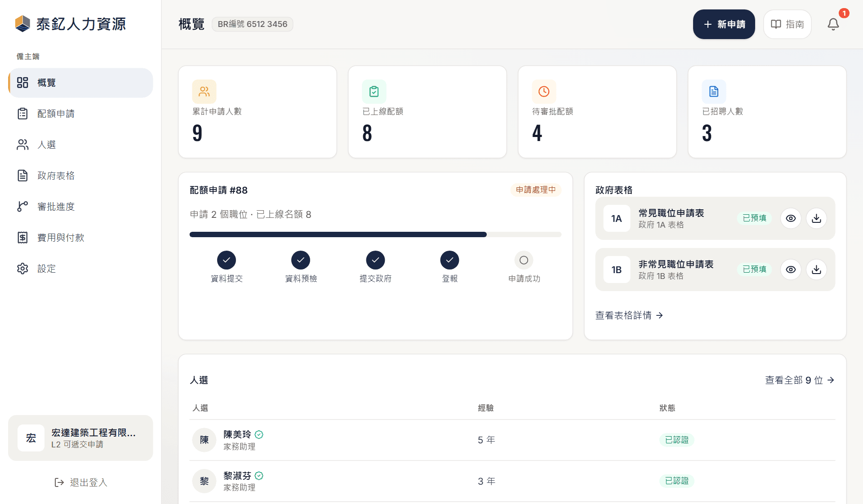Click 已認證 status for 黎淑芬

coord(677,481)
